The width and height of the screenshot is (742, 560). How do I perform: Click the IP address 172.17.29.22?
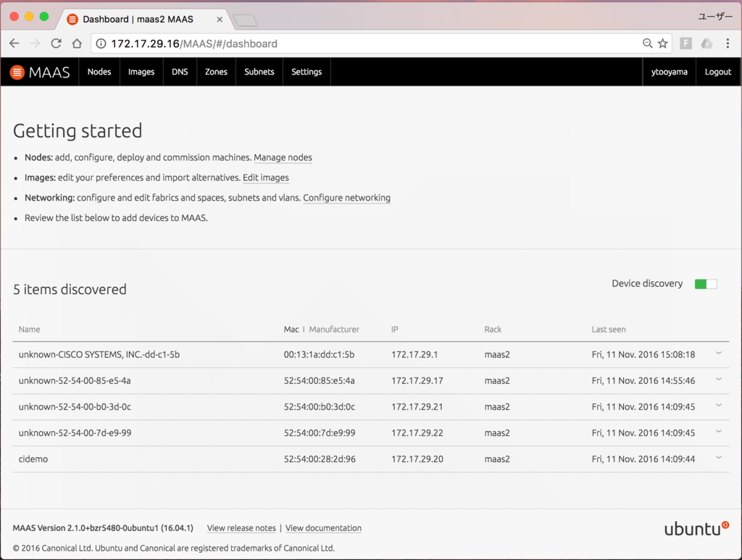(x=417, y=432)
